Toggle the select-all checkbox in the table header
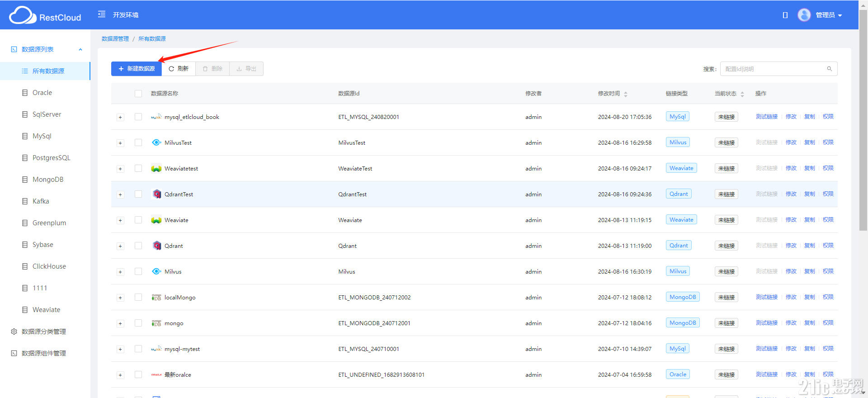 138,94
